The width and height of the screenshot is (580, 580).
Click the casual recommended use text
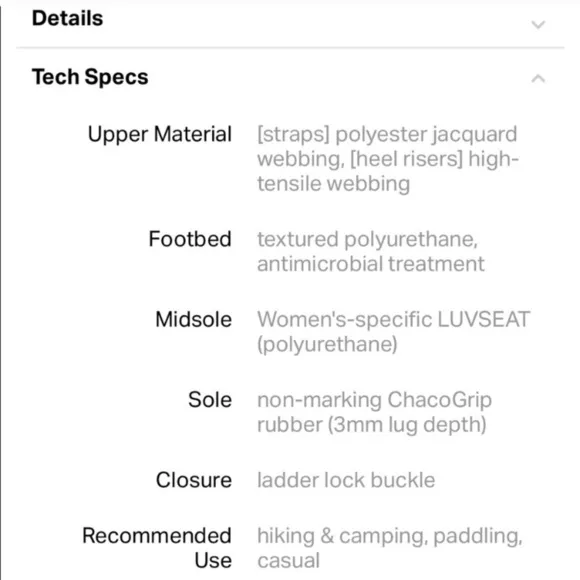289,561
